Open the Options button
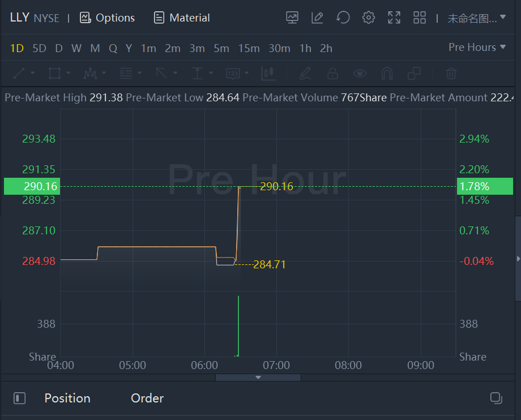The height and width of the screenshot is (420, 521). [108, 18]
